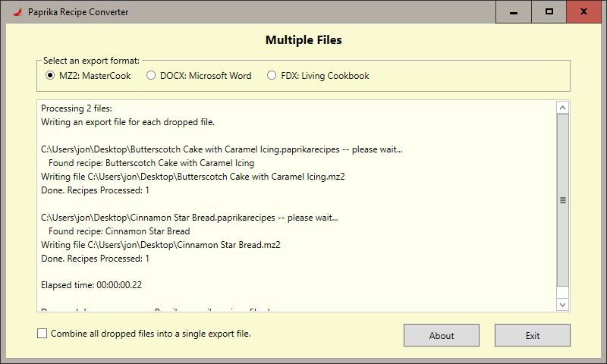
Task: Click the 'Paprika Recipe Converter' title bar text
Action: coord(78,12)
